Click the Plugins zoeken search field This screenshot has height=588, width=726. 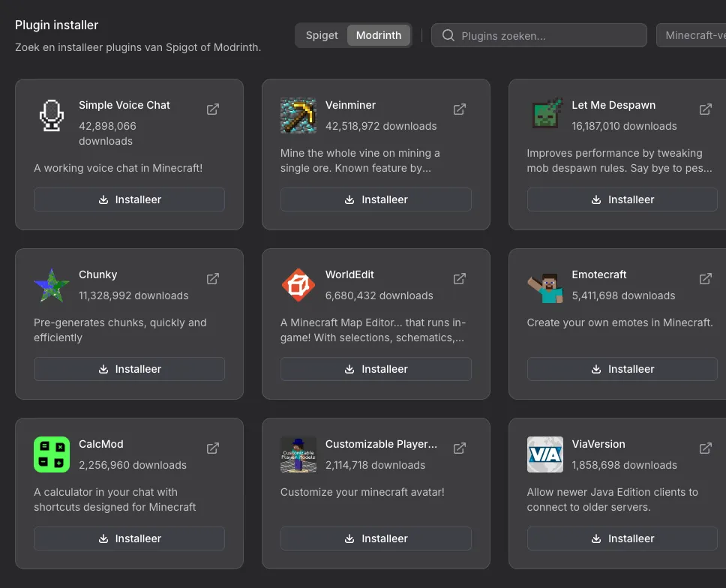(547, 35)
